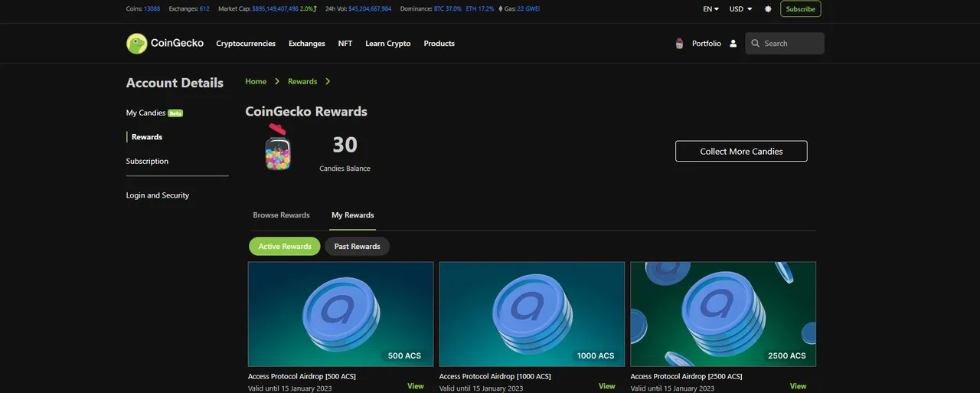Click ETH 17.2% dominance
The width and height of the screenshot is (980, 393).
[x=480, y=9]
